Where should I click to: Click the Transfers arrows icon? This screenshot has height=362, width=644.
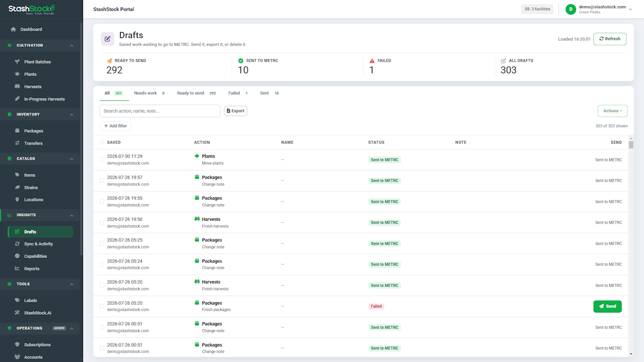pos(17,143)
